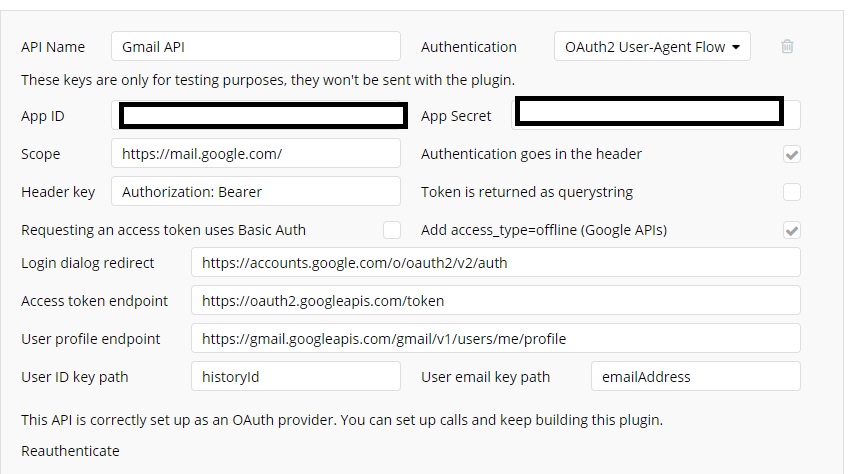Click the Access token endpoint label
This screenshot has height=474, width=850.
(94, 301)
